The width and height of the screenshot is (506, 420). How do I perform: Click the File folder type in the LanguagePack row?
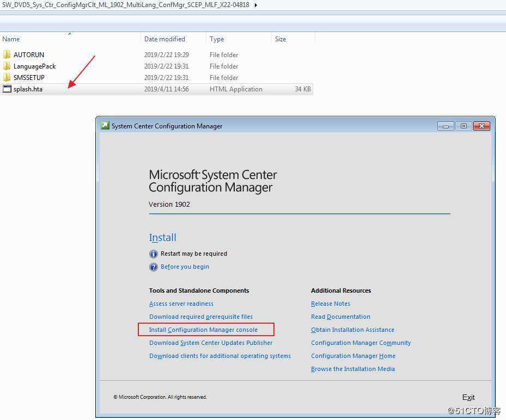pos(224,66)
